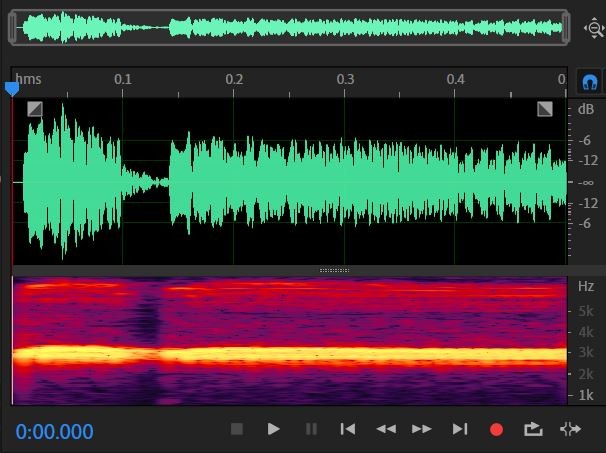Click the hms label on the time ruler
The height and width of the screenshot is (453, 606).
[29, 79]
